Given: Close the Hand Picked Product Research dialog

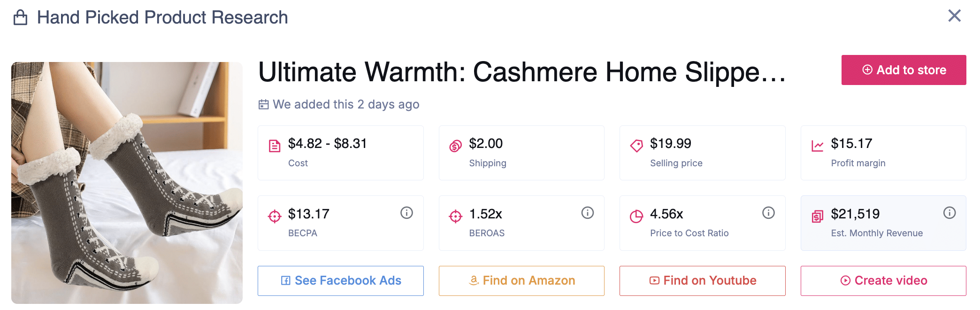Looking at the screenshot, I should [x=954, y=16].
